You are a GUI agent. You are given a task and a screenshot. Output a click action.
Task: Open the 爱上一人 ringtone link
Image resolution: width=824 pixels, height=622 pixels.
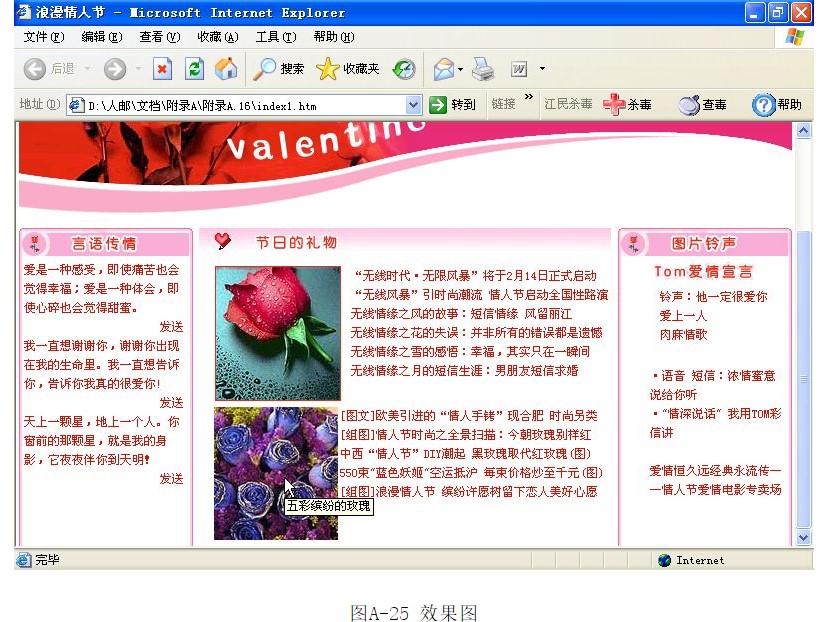coord(683,316)
